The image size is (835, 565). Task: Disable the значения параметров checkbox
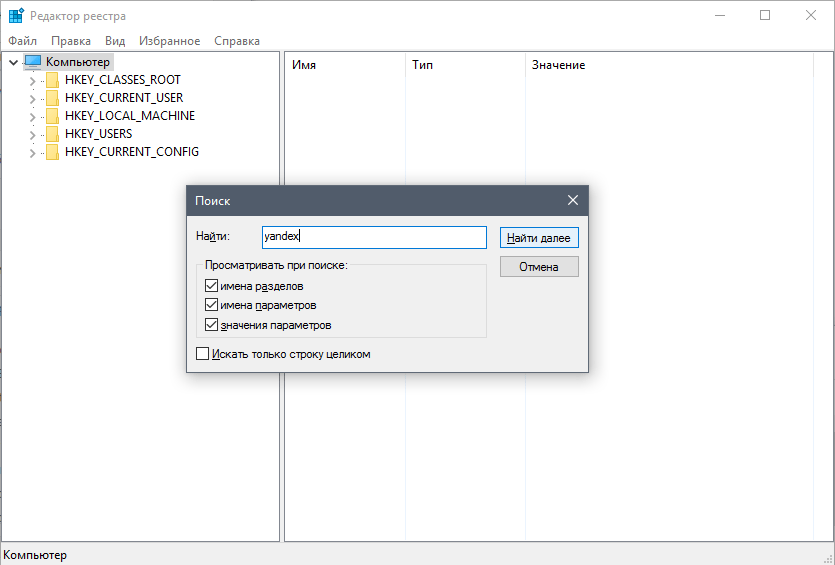click(x=211, y=325)
